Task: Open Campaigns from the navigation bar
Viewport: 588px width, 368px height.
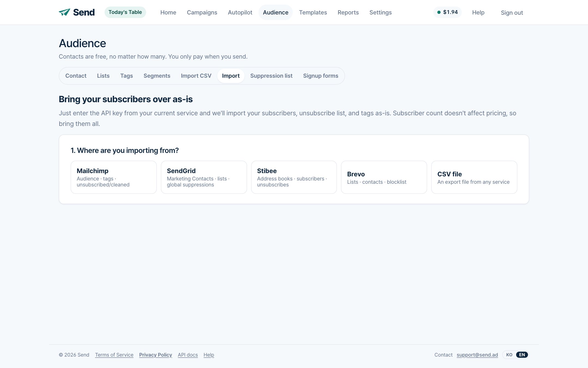Action: point(202,13)
